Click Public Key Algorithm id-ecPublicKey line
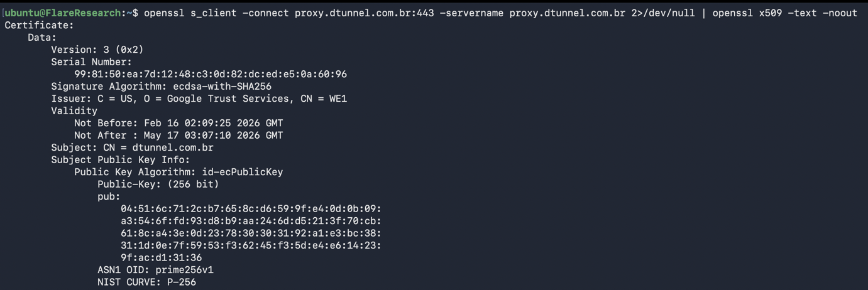868x290 pixels. click(x=179, y=172)
